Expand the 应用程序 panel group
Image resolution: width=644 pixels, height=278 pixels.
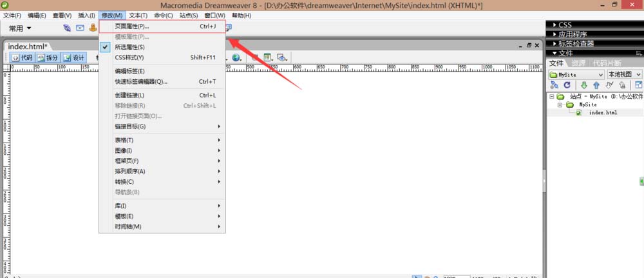click(x=594, y=34)
